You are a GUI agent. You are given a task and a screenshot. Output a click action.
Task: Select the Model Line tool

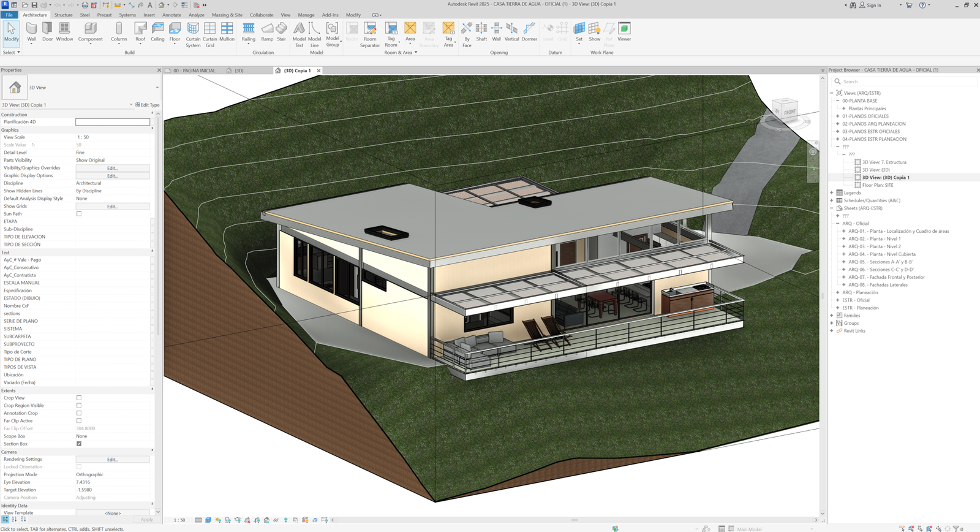click(314, 35)
